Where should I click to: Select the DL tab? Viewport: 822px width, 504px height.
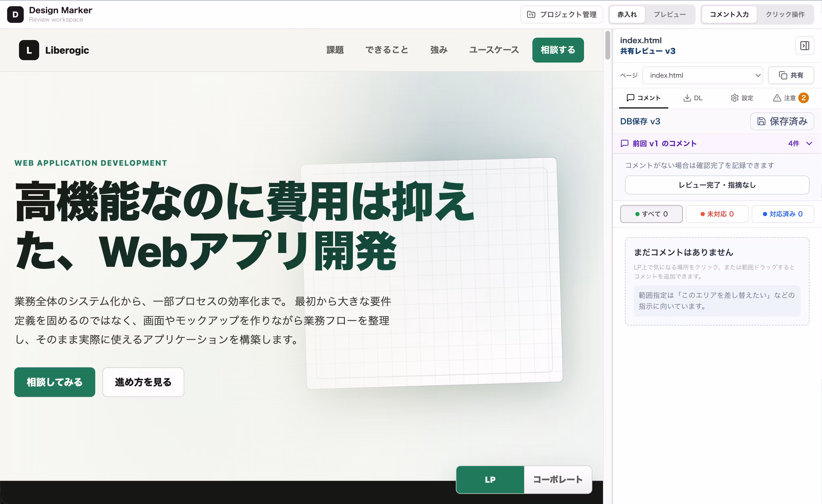coord(693,98)
